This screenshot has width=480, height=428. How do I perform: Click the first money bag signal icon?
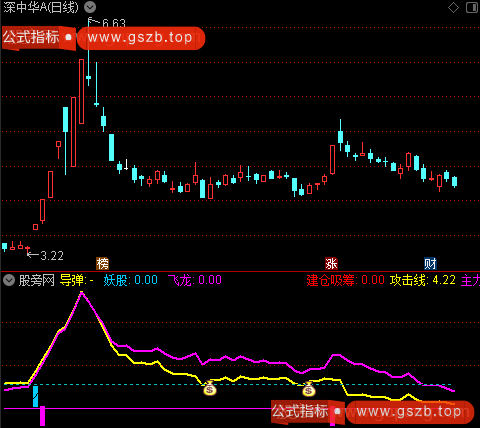tap(210, 388)
